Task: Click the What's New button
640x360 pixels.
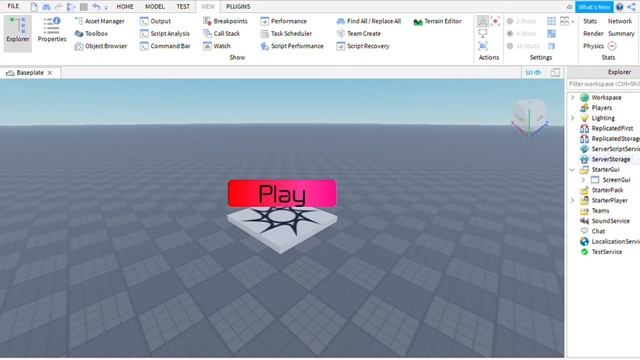Action: click(594, 7)
